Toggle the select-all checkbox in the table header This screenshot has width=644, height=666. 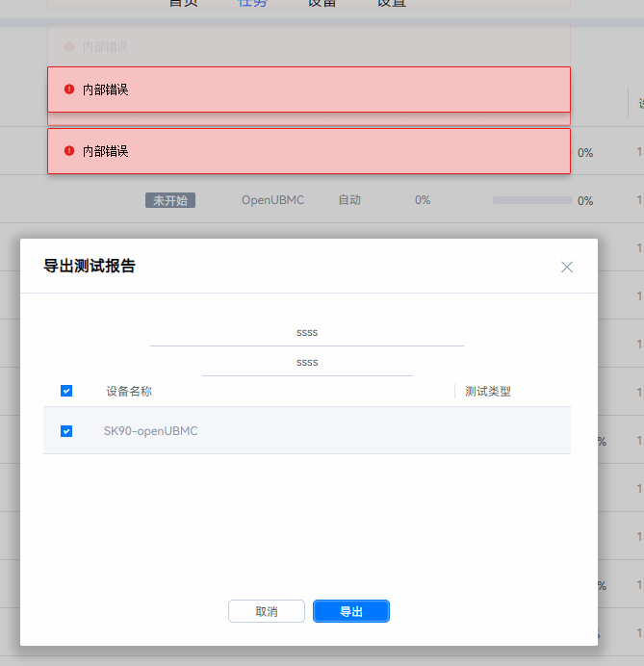tap(66, 391)
